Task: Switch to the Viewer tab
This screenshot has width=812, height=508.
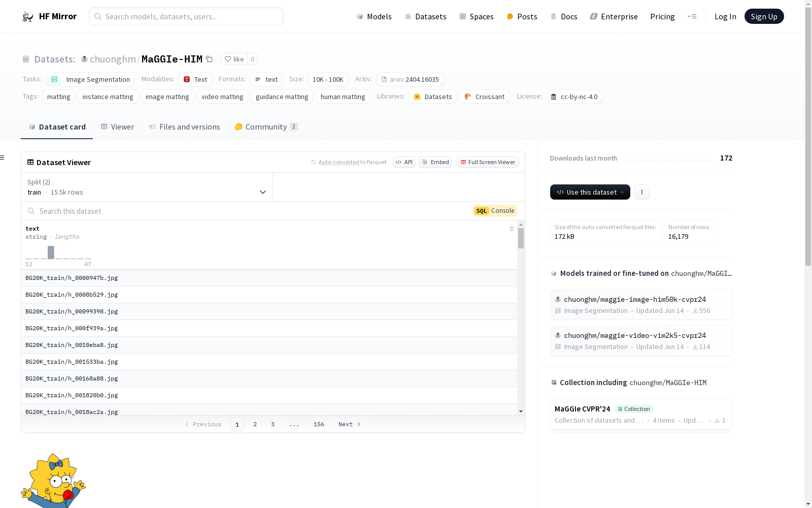Action: point(117,126)
